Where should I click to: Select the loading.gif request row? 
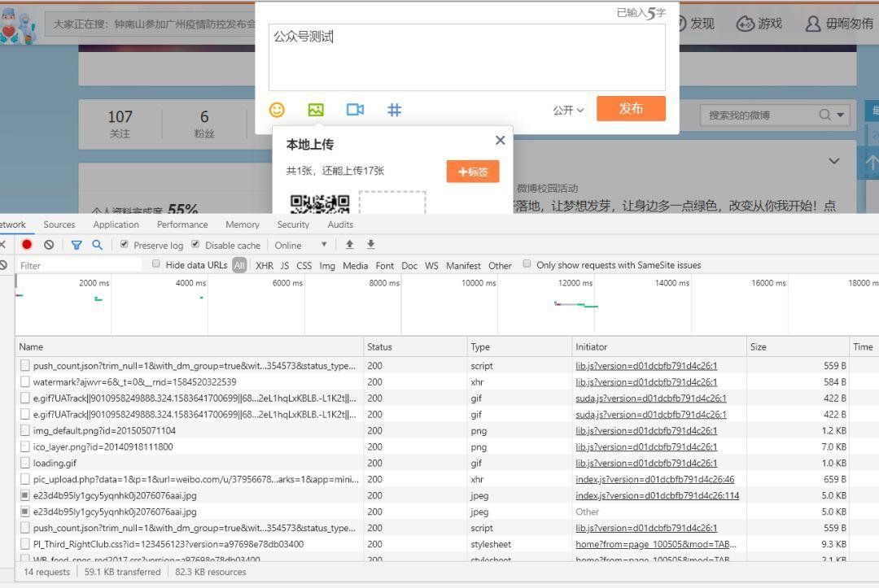click(x=448, y=463)
